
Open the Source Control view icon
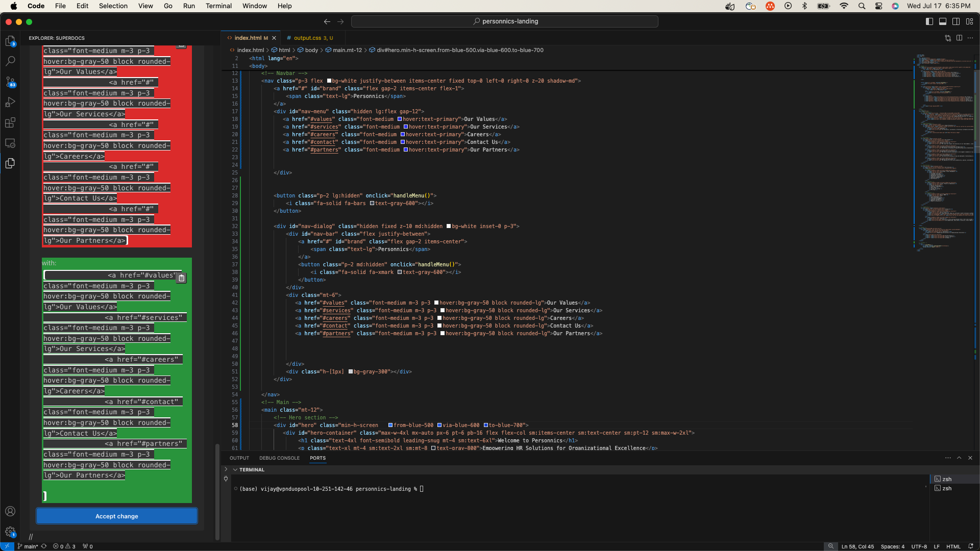click(x=10, y=82)
